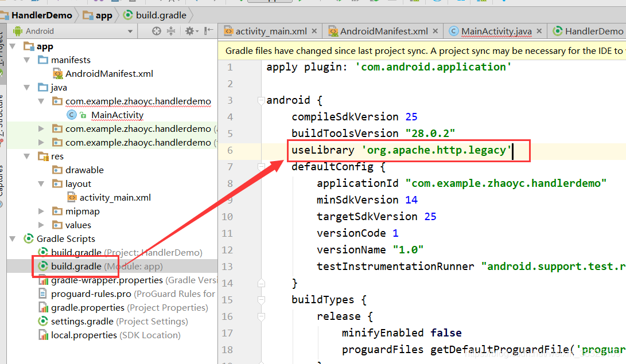
Task: Collapse the app module node
Action: tap(12, 46)
